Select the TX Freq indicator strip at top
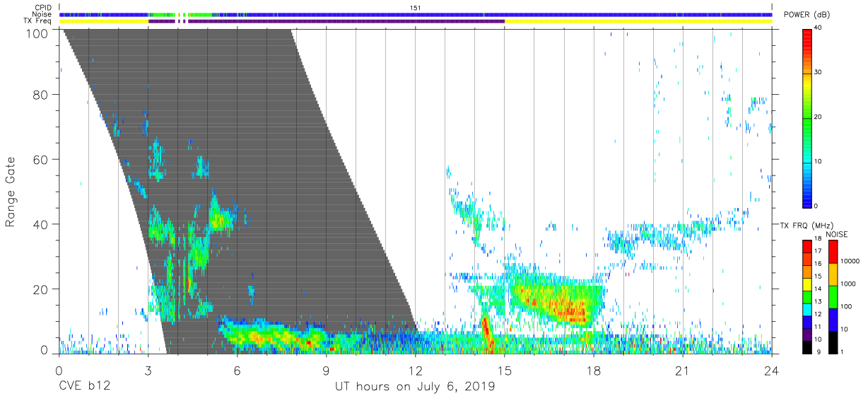Image resolution: width=868 pixels, height=401 pixels. (416, 21)
